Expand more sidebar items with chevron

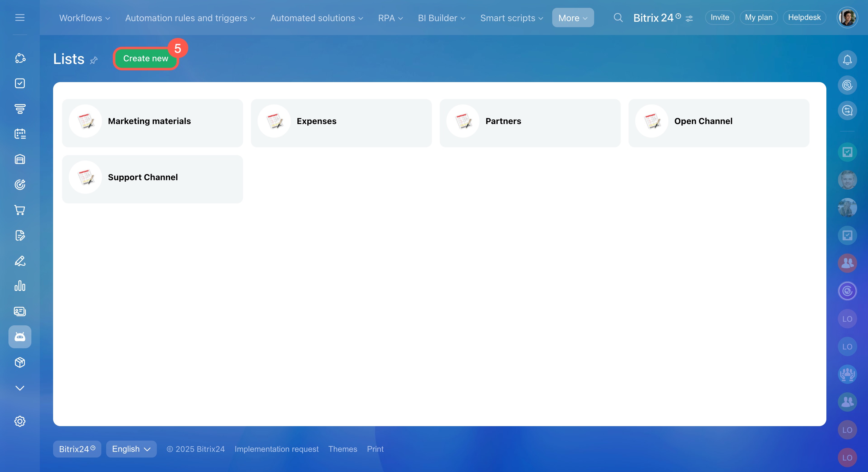tap(20, 388)
